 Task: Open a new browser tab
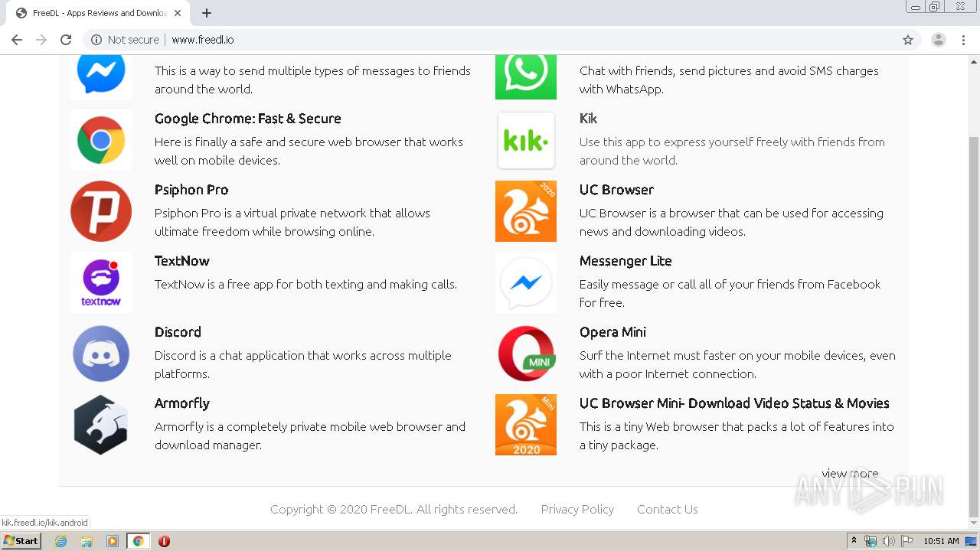pyautogui.click(x=207, y=13)
